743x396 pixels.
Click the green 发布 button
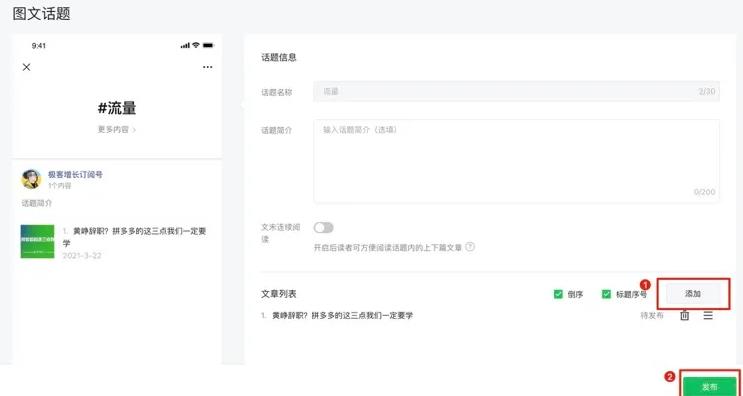[709, 387]
